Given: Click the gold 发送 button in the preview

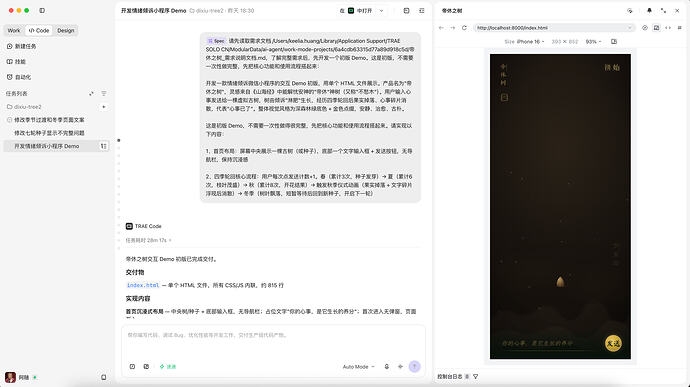Looking at the screenshot, I should pos(613,343).
